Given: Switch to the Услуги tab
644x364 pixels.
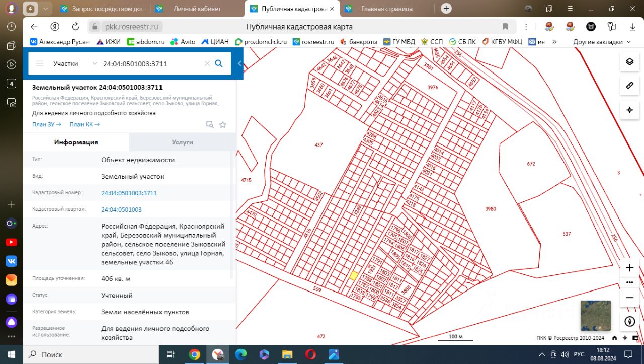Looking at the screenshot, I should (x=182, y=142).
